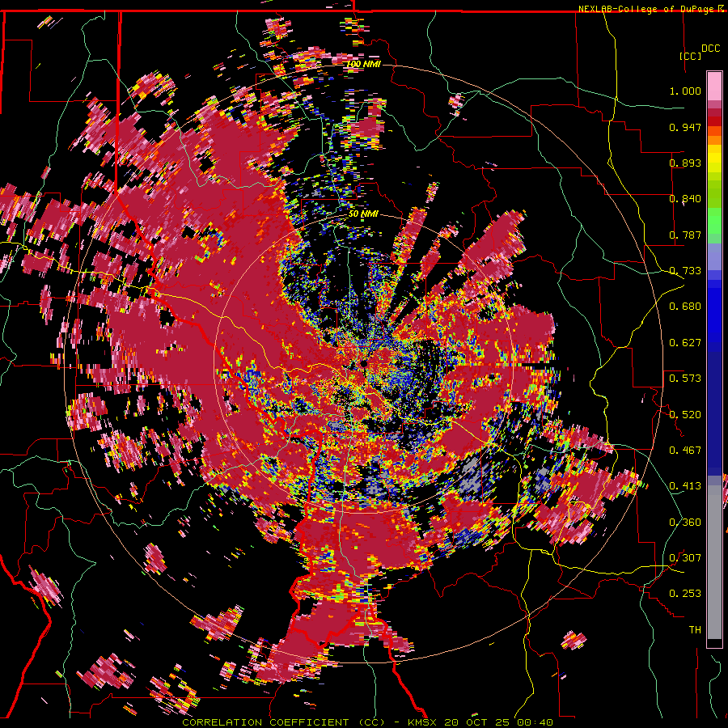This screenshot has height=728, width=728.
Task: Click the 0.627 legend value
Action: (x=685, y=343)
